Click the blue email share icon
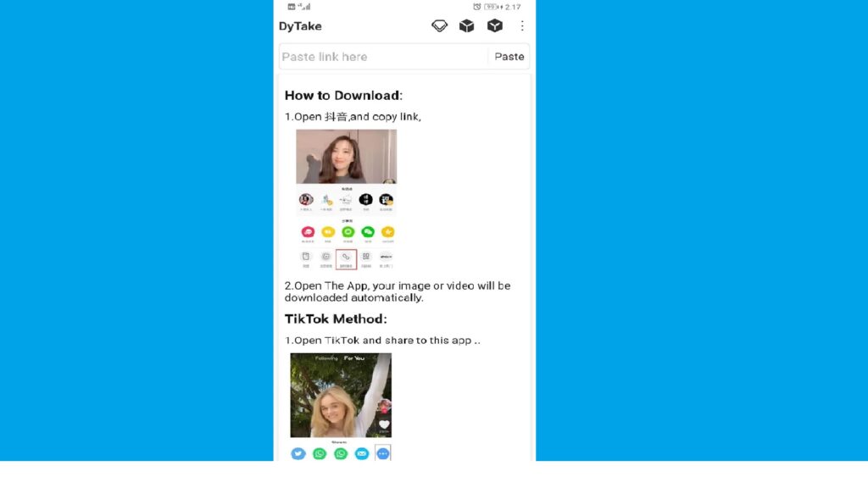 [362, 454]
